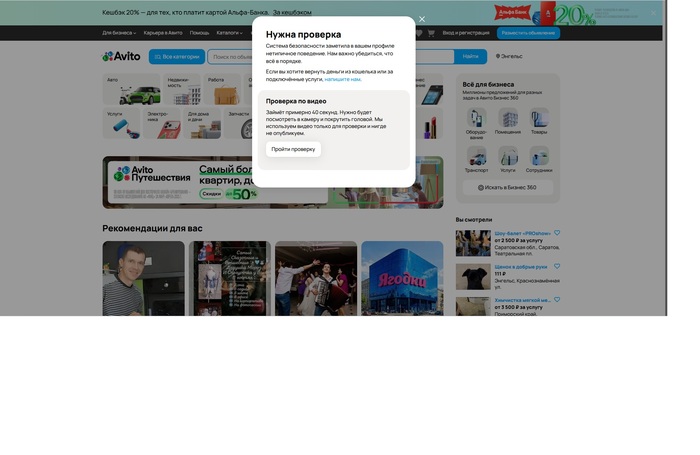Open the напишите нам link
The width and height of the screenshot is (700, 455).
click(343, 79)
